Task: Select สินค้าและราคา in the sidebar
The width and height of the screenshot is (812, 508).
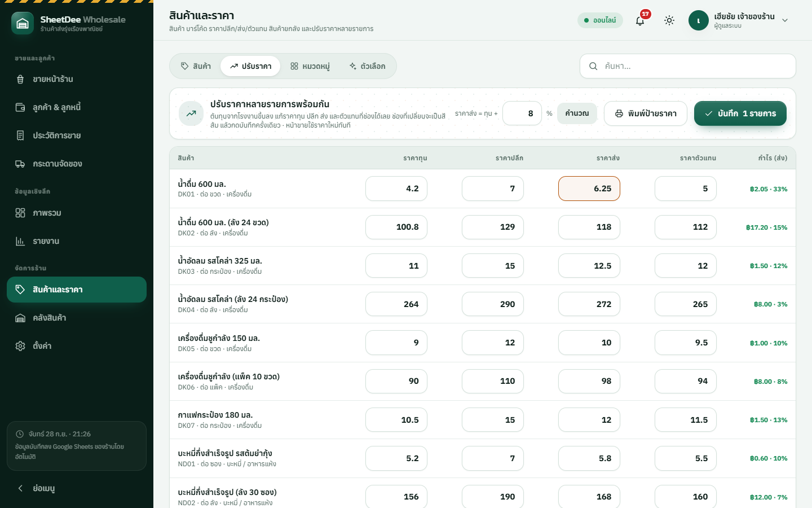Action: click(77, 290)
